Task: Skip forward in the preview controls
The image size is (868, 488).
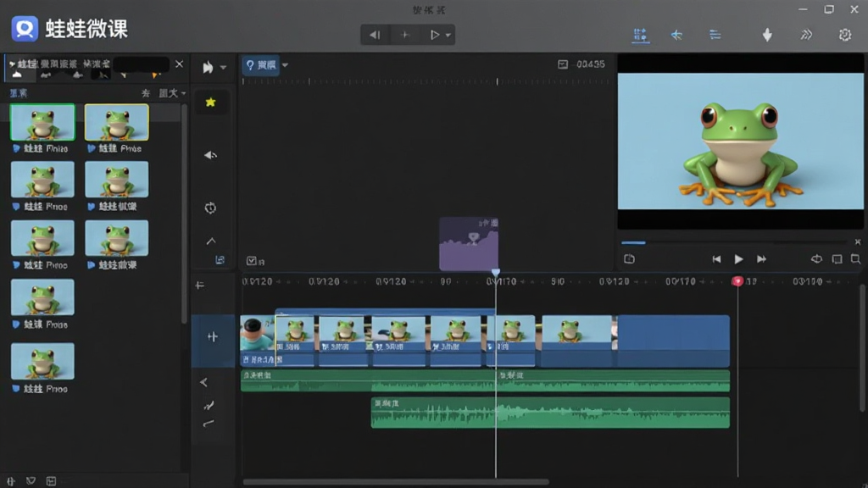Action: pos(761,259)
